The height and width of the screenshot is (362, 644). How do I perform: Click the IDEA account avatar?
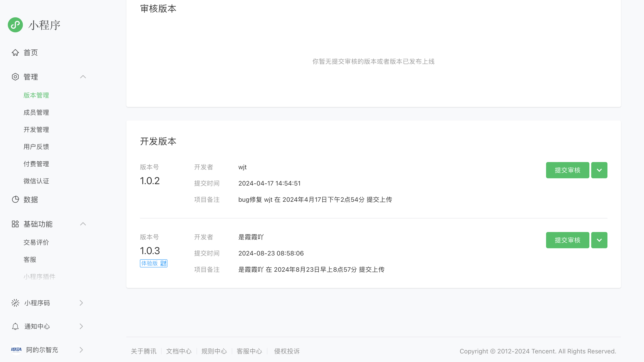pos(16,350)
